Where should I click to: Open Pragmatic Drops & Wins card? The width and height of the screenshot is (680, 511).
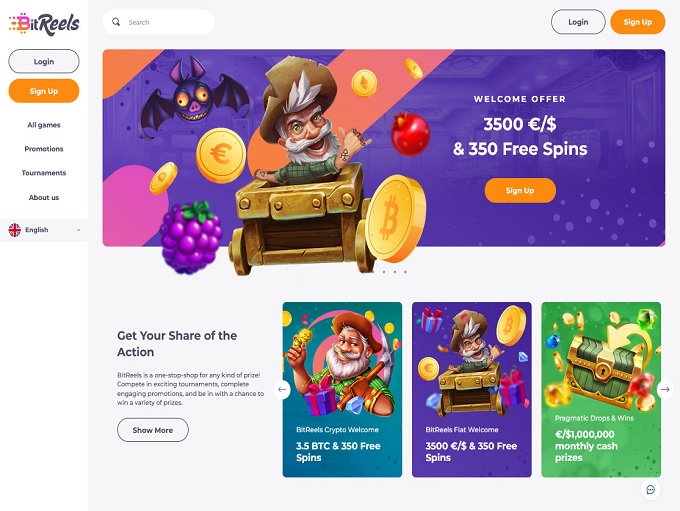pyautogui.click(x=601, y=390)
